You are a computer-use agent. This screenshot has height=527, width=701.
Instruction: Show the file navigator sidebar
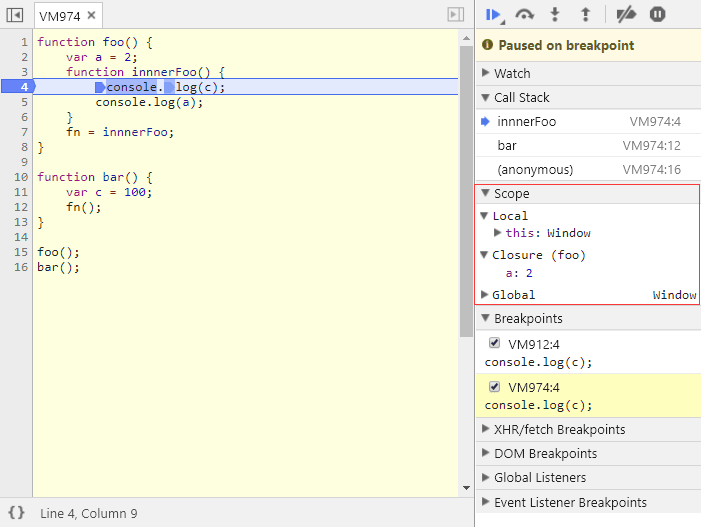pyautogui.click(x=15, y=15)
